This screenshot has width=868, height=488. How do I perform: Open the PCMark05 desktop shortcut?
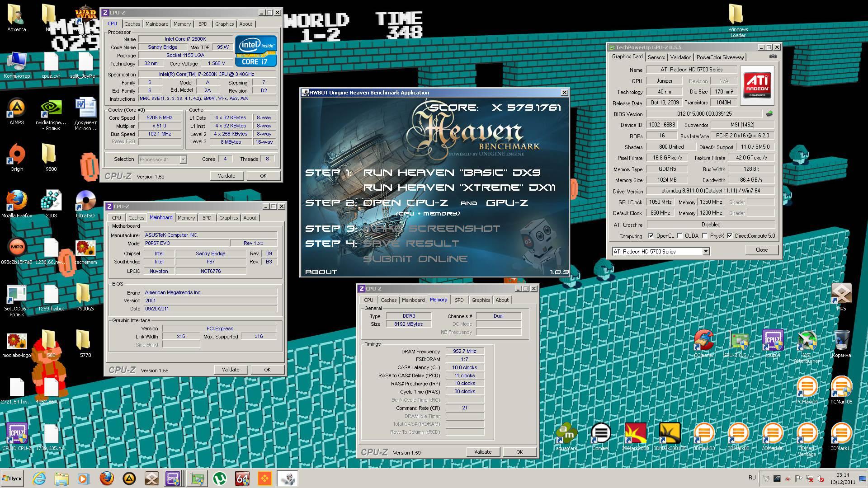tap(841, 390)
